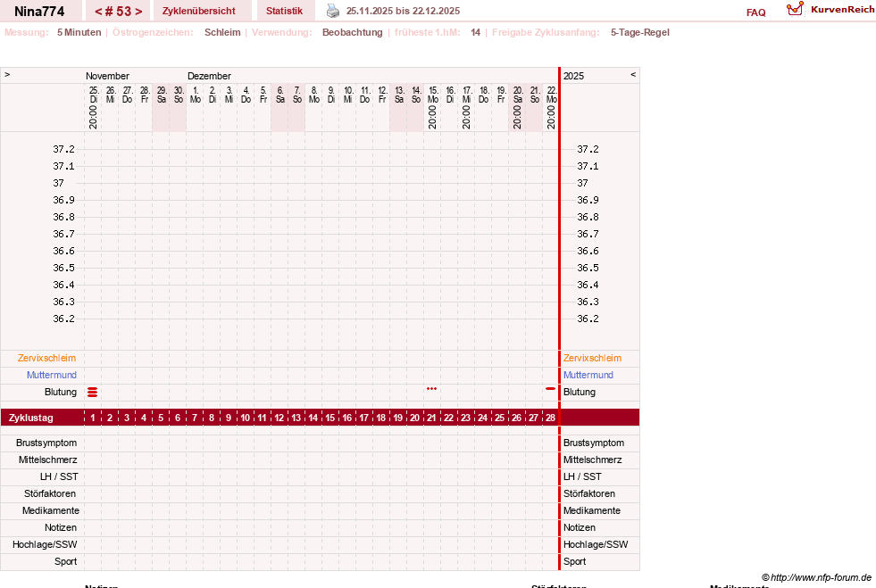876x588 pixels.
Task: Click the date header 22. Mo
Action: tap(552, 95)
